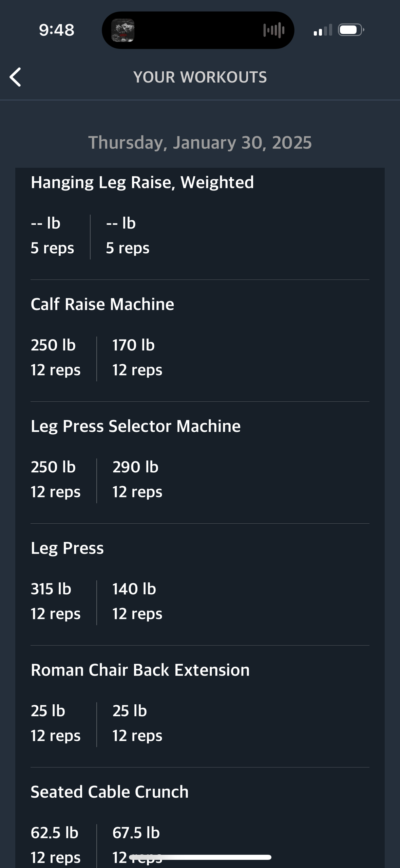Tap the cellular signal bars icon

323,30
